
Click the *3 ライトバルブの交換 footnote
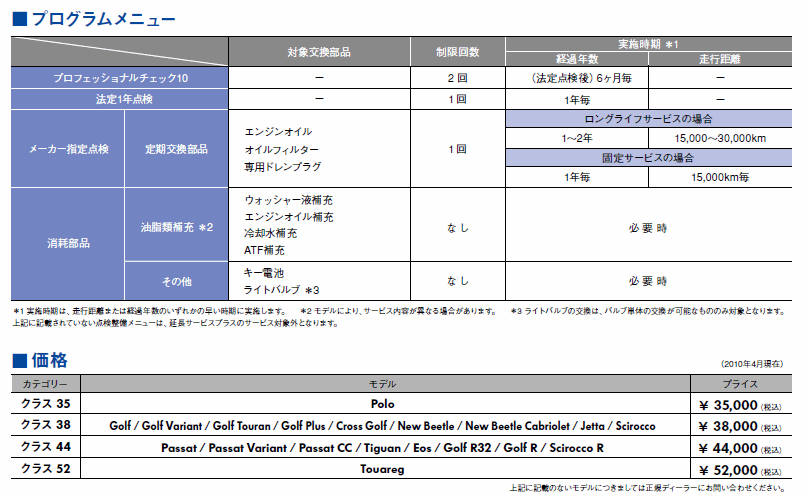[649, 311]
